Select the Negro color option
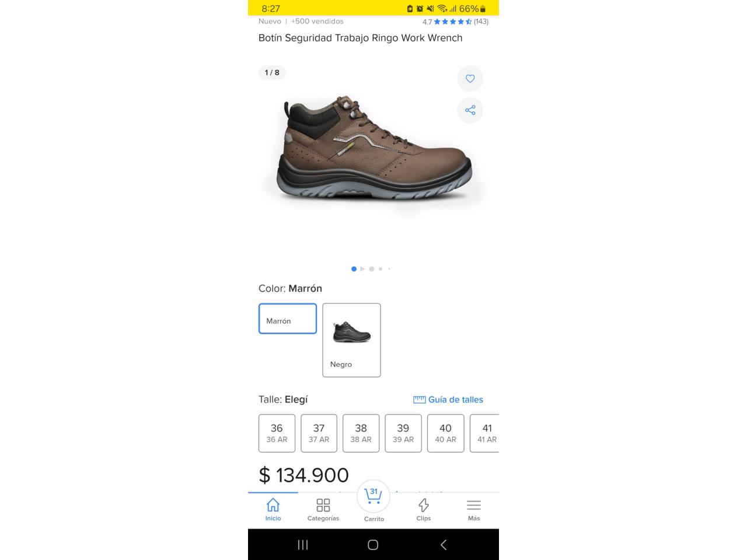 352,340
